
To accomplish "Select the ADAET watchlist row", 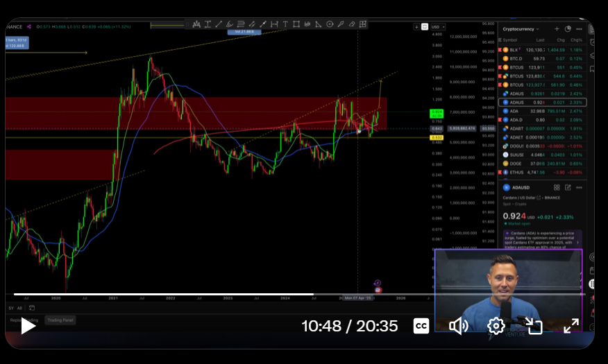I will (x=542, y=137).
